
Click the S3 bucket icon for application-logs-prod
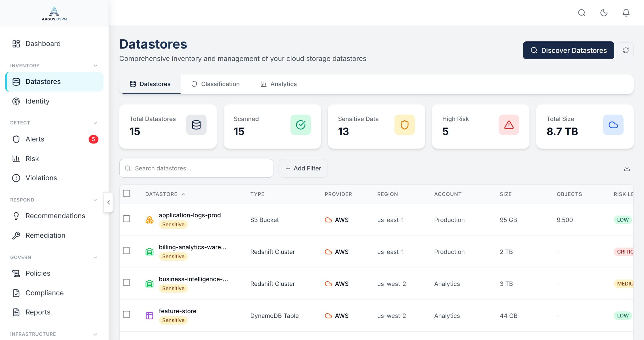tap(149, 220)
